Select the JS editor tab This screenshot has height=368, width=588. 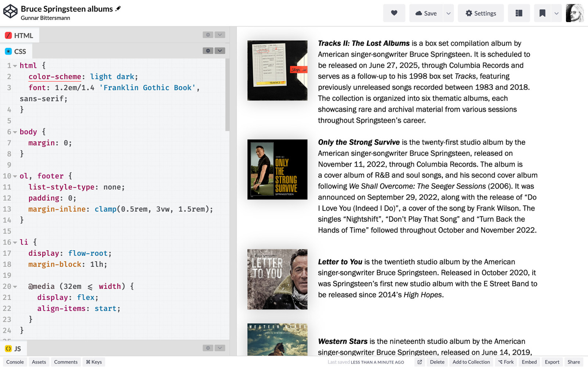(x=13, y=348)
